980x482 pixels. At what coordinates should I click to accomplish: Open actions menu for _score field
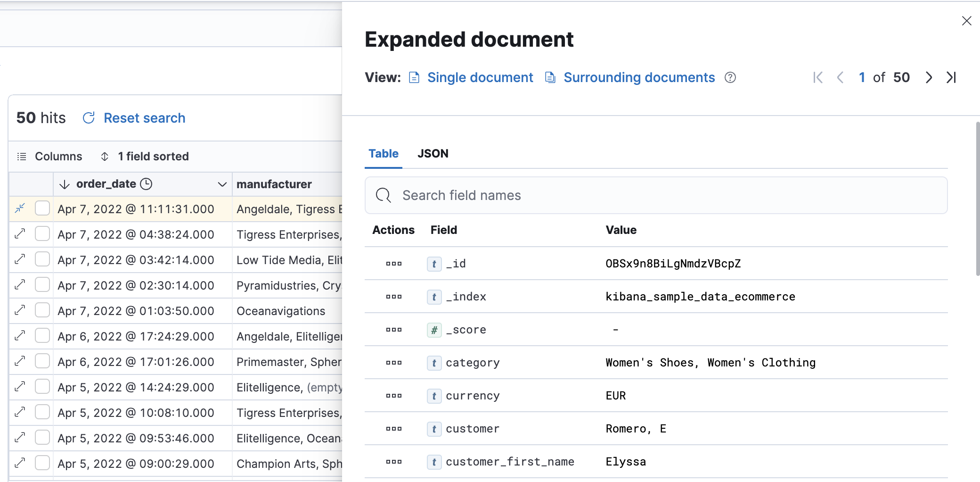393,330
